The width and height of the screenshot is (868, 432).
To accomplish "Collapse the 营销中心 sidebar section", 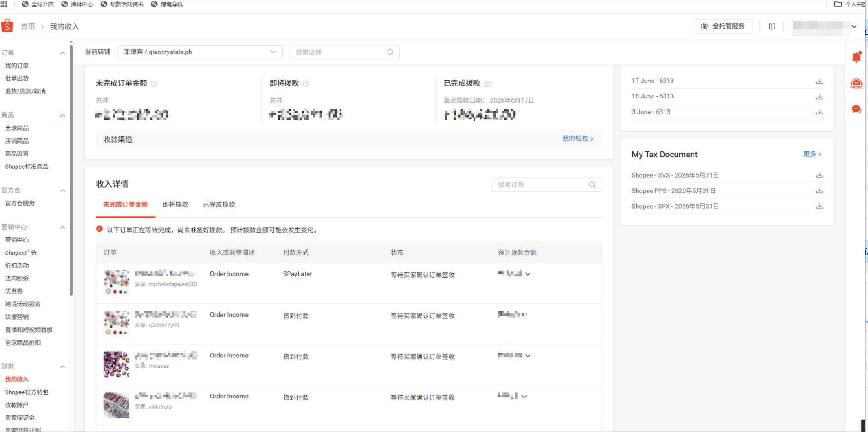I will point(63,228).
